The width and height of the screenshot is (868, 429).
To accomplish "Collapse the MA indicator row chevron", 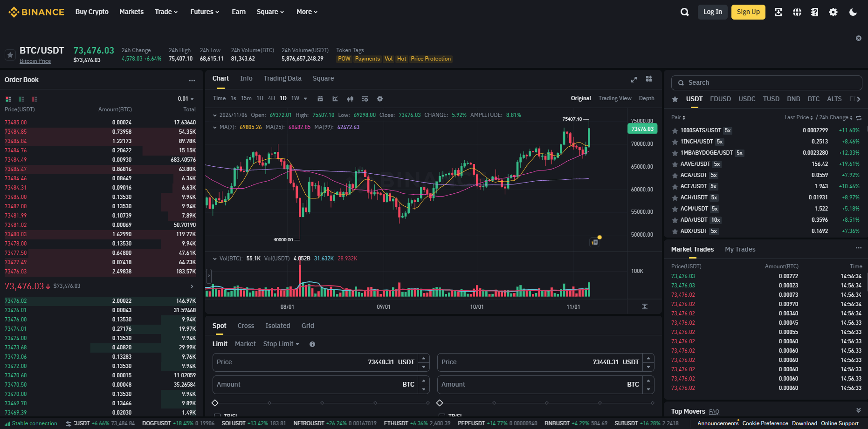I will [x=215, y=127].
